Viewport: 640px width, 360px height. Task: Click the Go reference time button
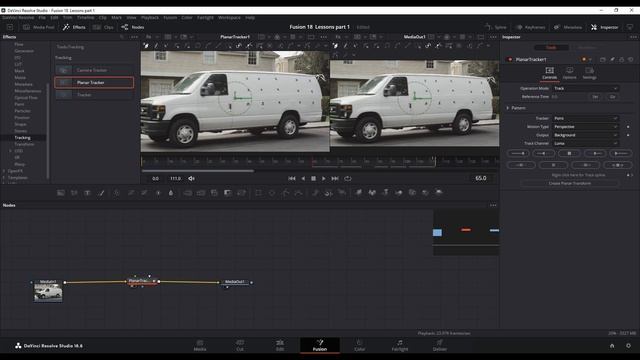[612, 97]
